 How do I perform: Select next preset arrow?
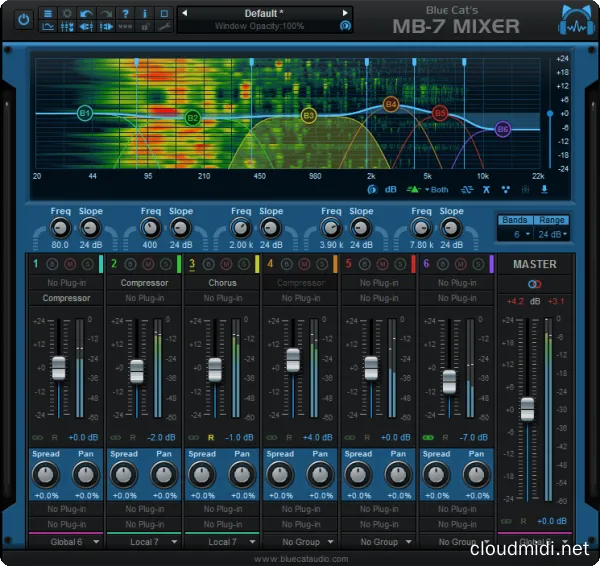pyautogui.click(x=345, y=13)
